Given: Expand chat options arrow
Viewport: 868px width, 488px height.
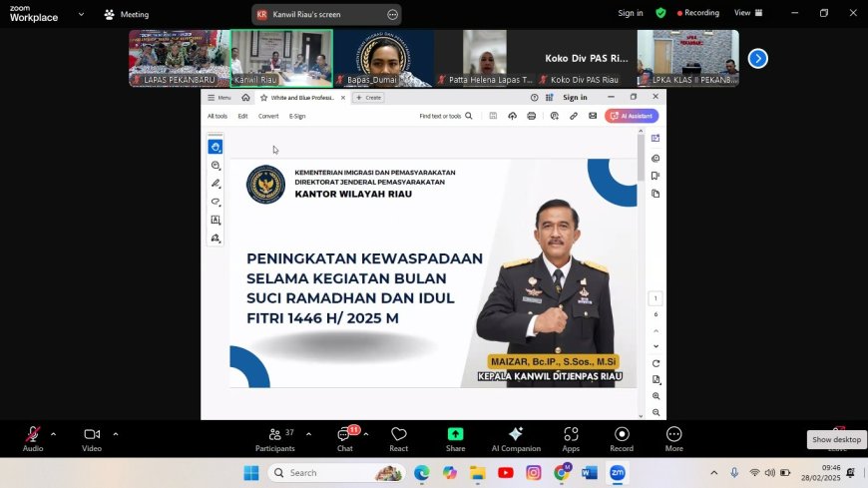Looking at the screenshot, I should pos(366,434).
